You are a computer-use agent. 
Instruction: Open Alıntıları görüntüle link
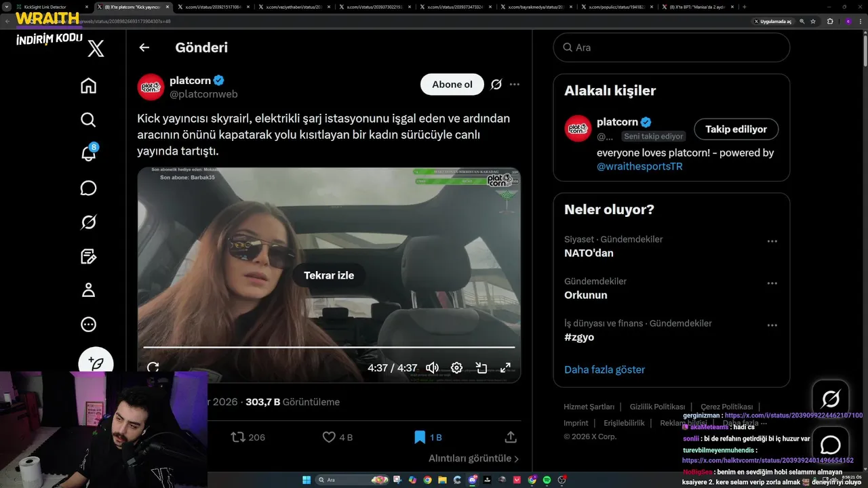coord(474,459)
